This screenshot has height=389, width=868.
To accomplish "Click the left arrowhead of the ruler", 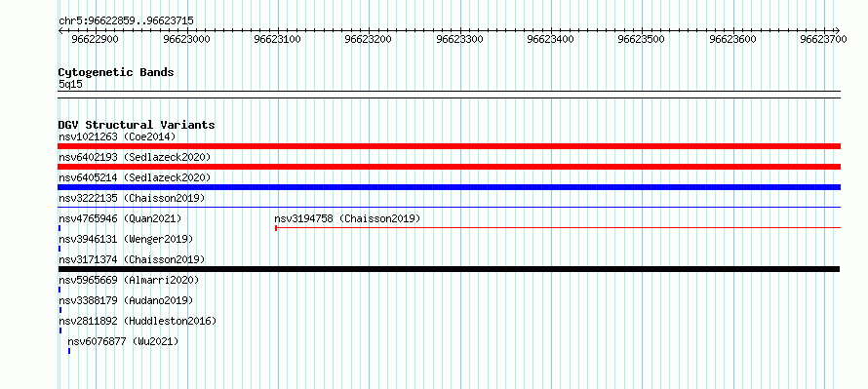I will (x=60, y=30).
